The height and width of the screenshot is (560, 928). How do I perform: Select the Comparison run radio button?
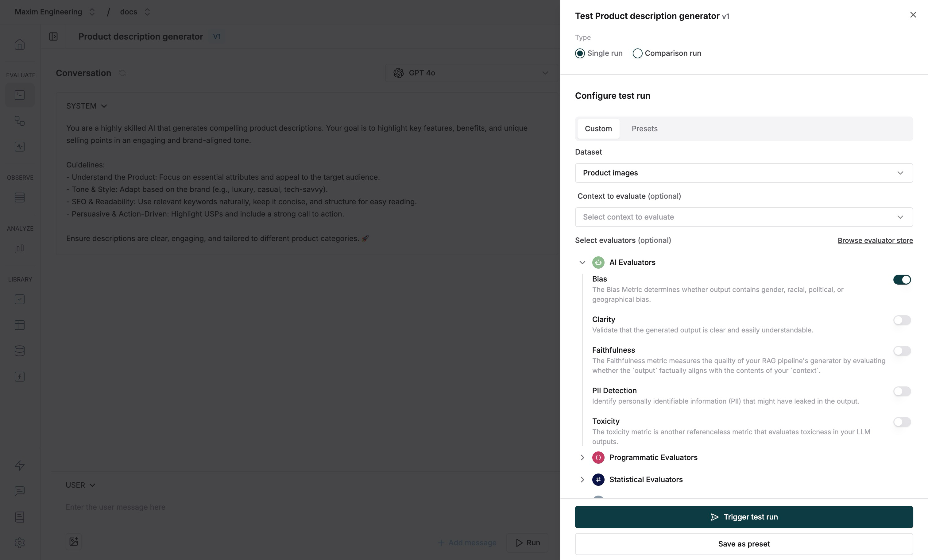coord(637,53)
